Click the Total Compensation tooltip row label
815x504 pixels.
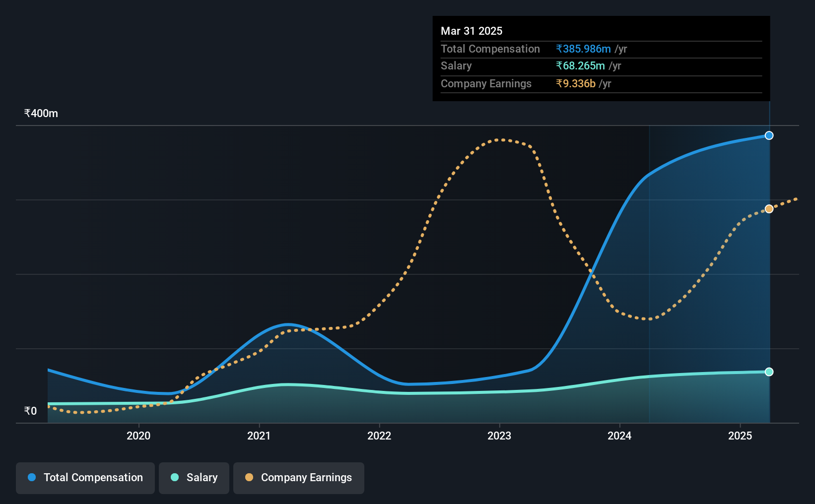coord(490,49)
